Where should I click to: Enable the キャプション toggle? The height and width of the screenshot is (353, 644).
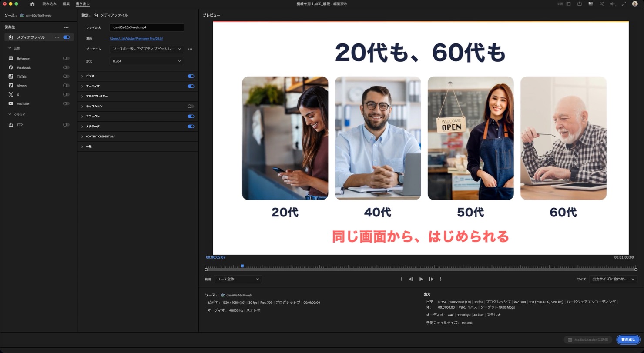point(191,106)
